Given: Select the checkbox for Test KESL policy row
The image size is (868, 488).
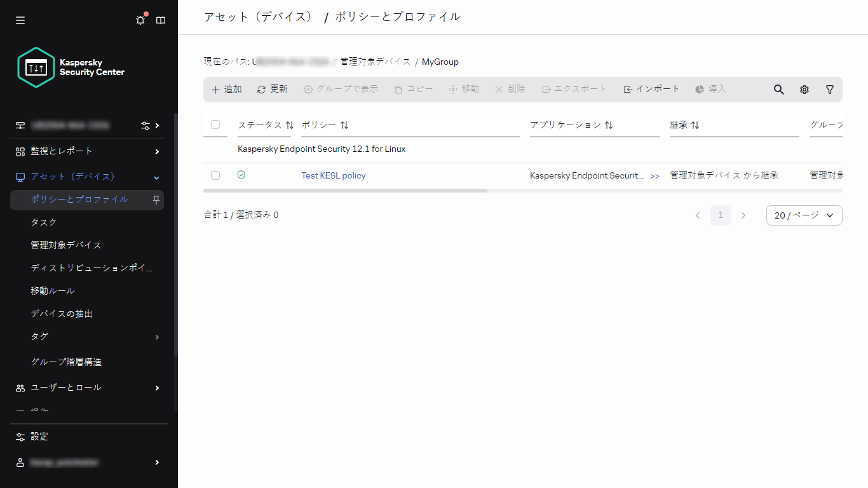Looking at the screenshot, I should (x=215, y=175).
